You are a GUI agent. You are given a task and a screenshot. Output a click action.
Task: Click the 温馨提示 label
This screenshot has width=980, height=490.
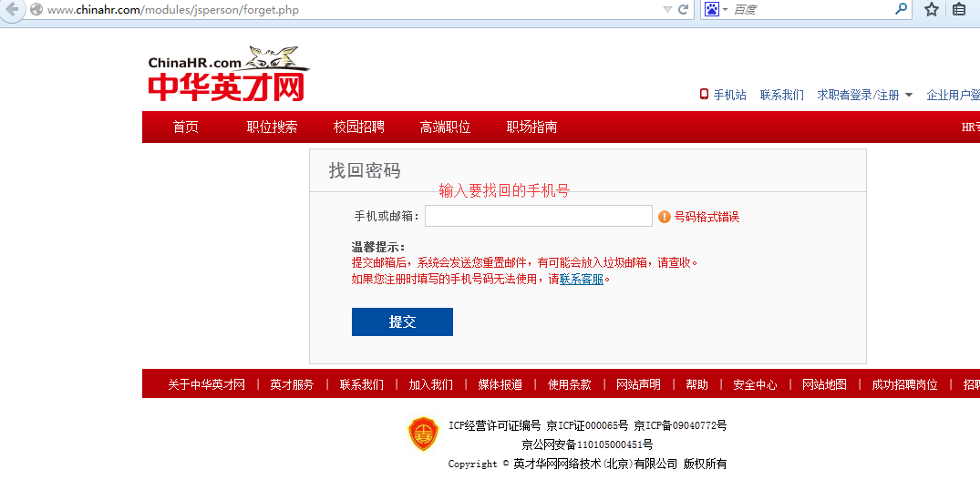pos(378,247)
